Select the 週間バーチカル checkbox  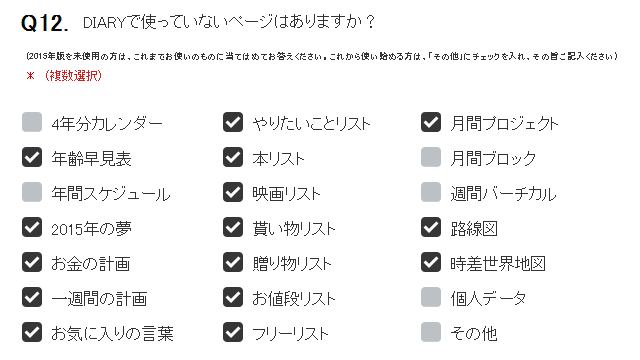pyautogui.click(x=431, y=192)
